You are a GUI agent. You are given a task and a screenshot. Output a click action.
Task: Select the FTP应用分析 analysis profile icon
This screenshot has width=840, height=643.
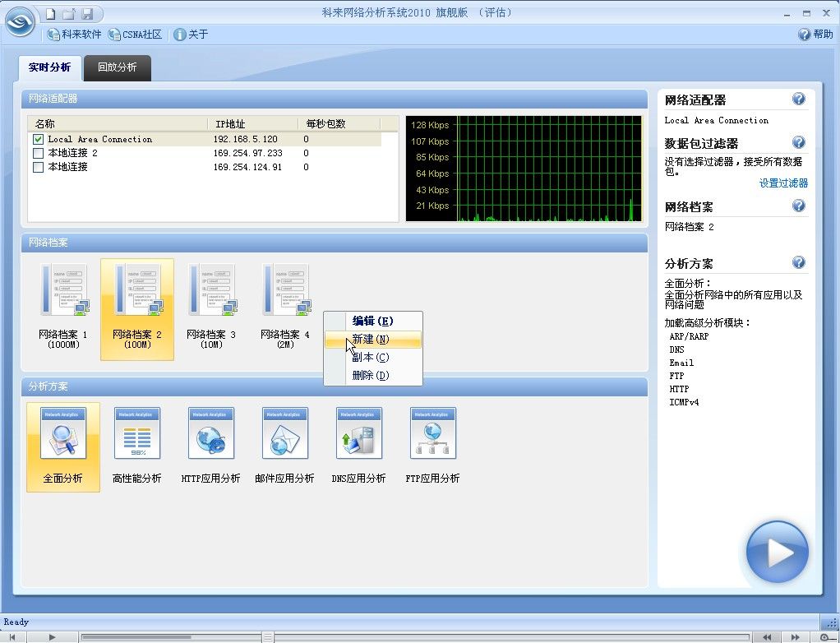click(433, 434)
